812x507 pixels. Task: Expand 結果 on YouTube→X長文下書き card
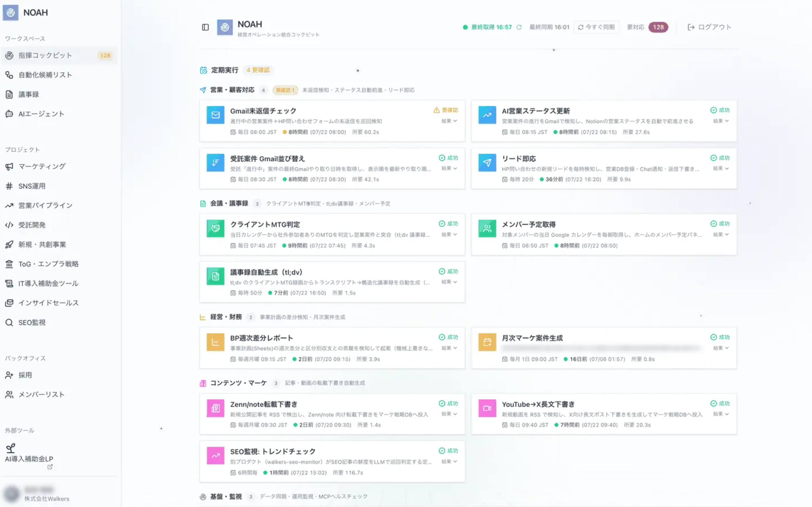721,414
